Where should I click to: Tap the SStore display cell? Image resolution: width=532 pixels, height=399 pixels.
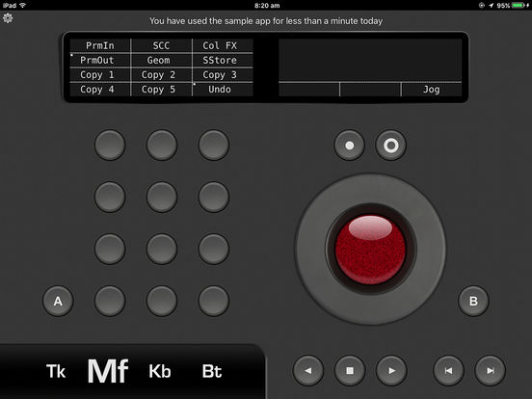pyautogui.click(x=223, y=61)
